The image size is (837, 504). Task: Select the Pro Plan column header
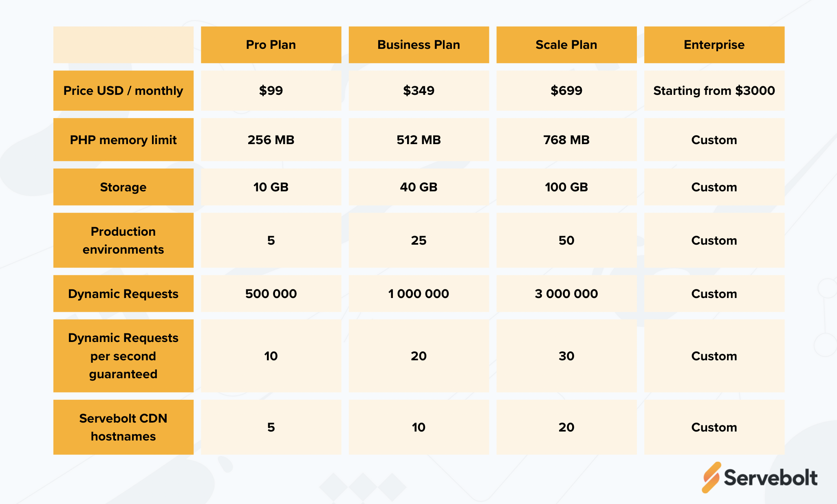pyautogui.click(x=271, y=45)
